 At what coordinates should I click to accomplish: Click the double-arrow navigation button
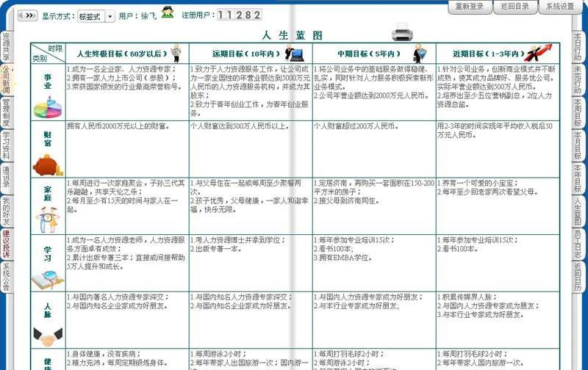(x=27, y=15)
